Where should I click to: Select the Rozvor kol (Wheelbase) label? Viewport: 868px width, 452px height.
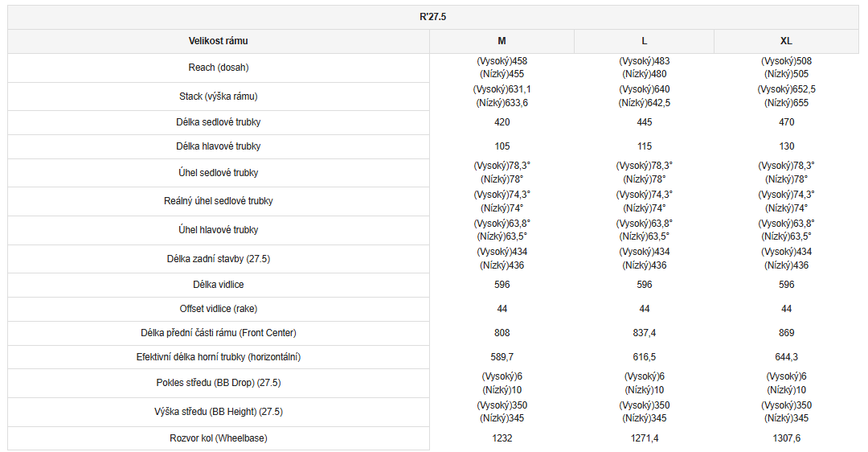[x=219, y=438]
